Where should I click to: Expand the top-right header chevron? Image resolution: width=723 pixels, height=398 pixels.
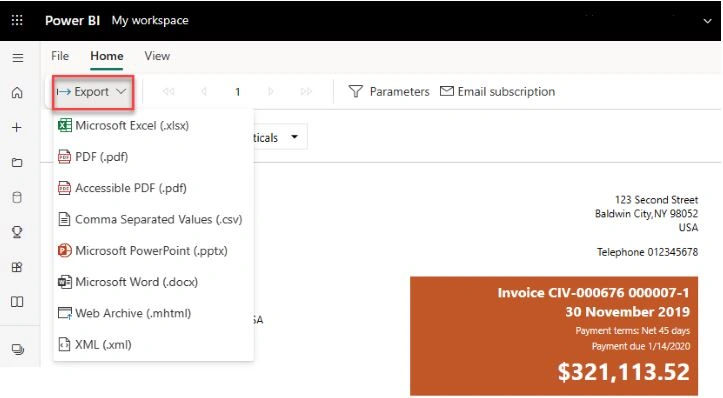pos(707,21)
